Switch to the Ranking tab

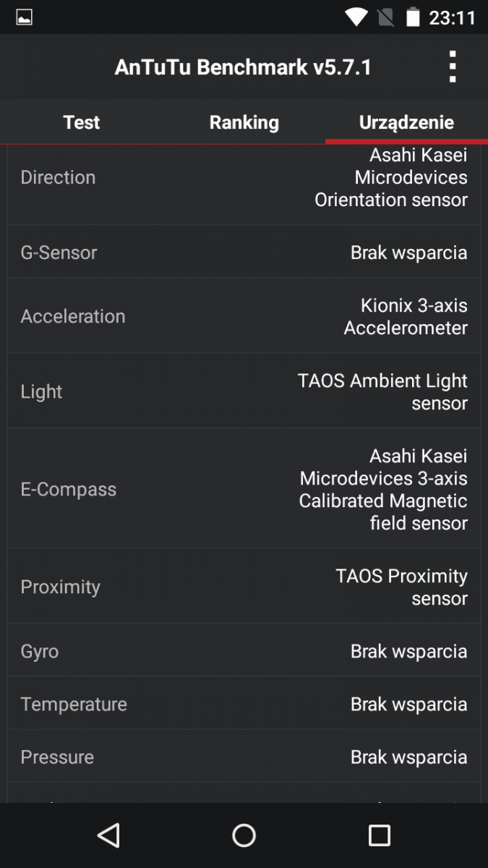click(244, 122)
